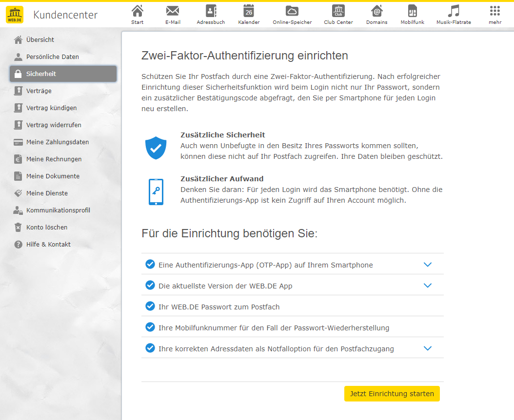
Task: Open the Domains icon
Action: [376, 11]
